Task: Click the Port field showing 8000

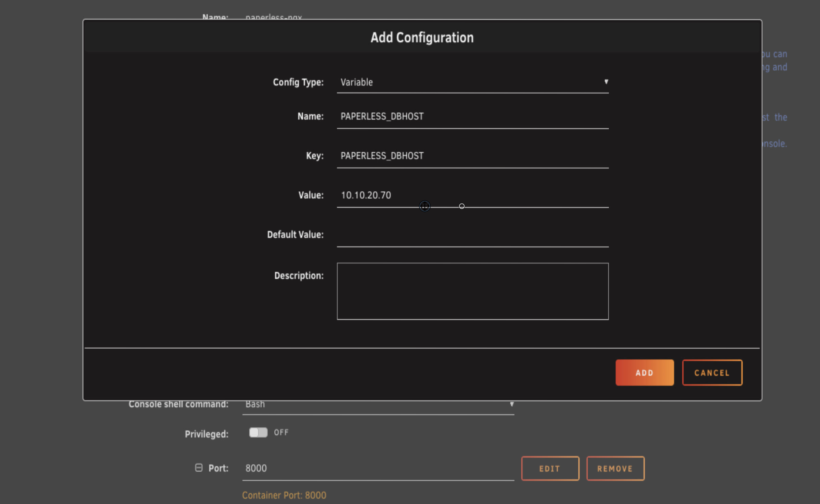Action: click(x=378, y=468)
